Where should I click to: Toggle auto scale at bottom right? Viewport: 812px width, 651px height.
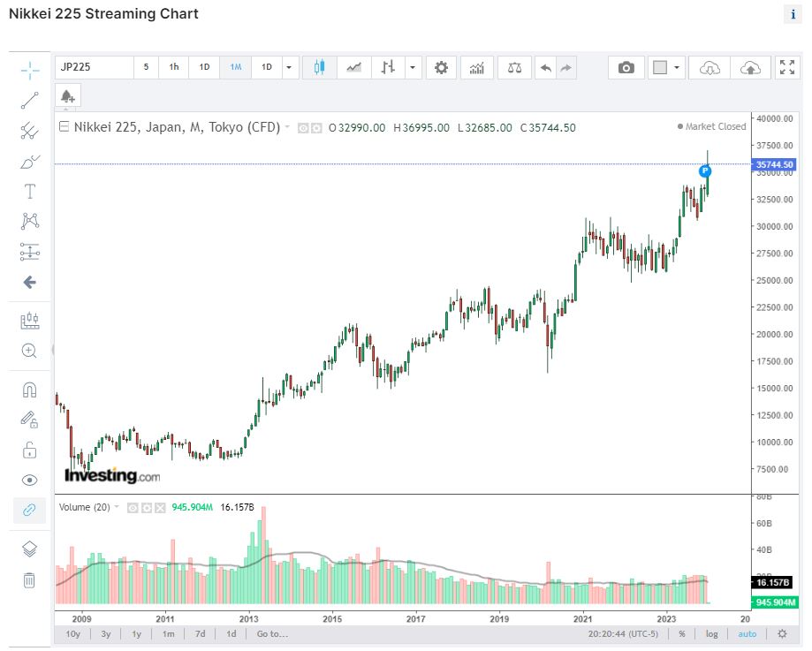pos(747,634)
